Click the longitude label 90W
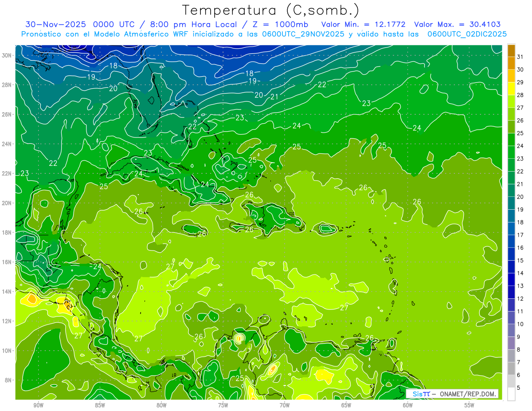Image resolution: width=532 pixels, height=411 pixels. 38,405
